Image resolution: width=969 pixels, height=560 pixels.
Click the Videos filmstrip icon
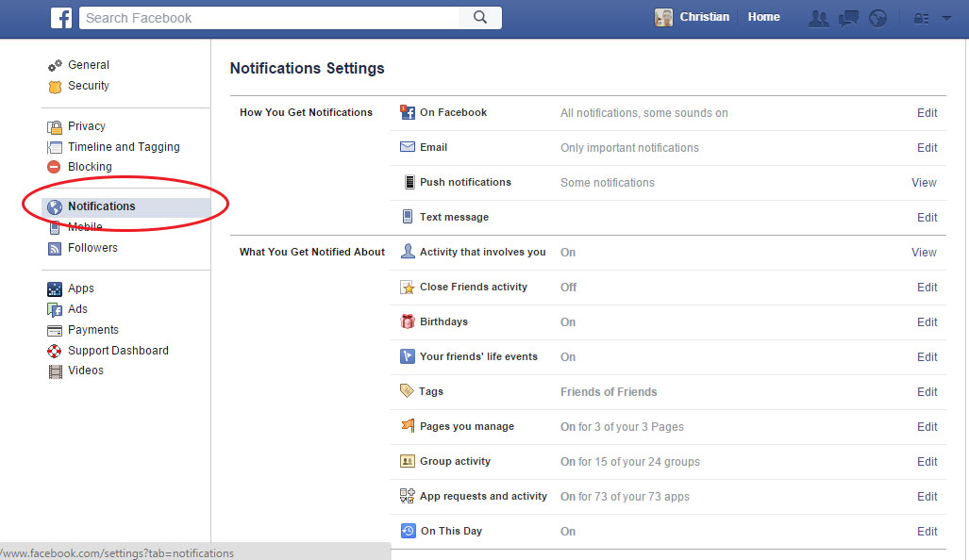click(55, 371)
